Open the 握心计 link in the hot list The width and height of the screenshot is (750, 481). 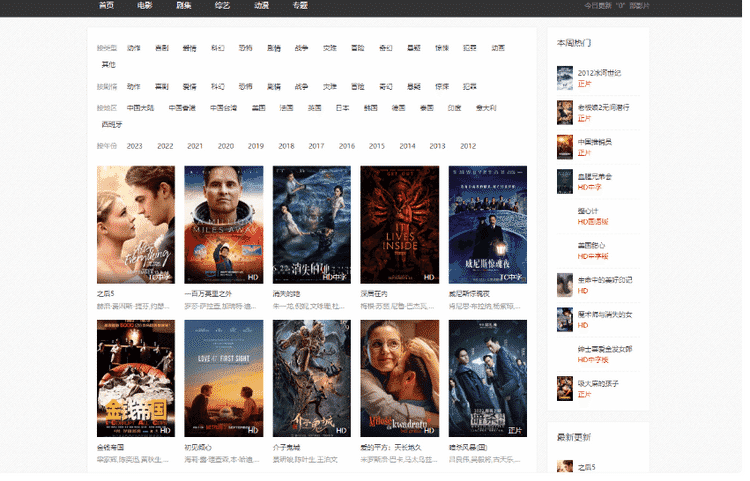pyautogui.click(x=587, y=211)
